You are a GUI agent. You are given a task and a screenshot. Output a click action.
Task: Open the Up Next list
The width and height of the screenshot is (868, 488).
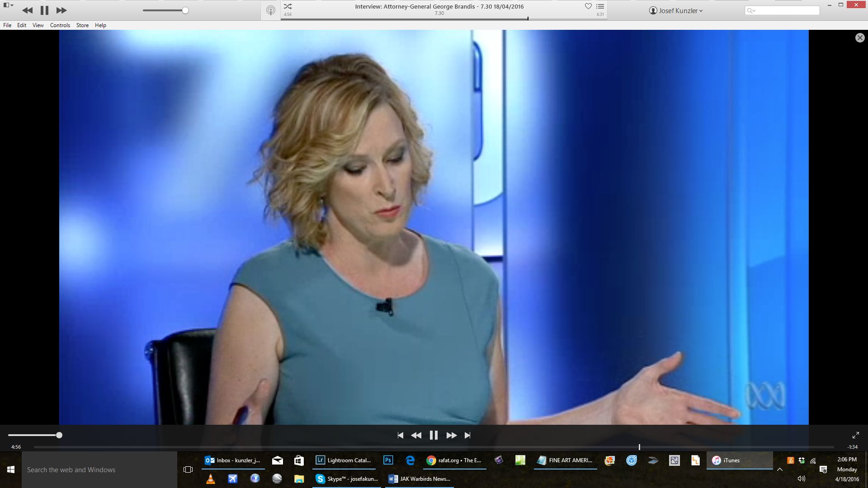pos(600,6)
